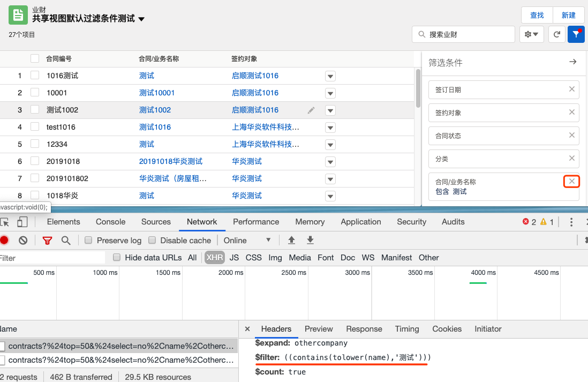Toggle the network filter funnel icon

click(x=47, y=241)
